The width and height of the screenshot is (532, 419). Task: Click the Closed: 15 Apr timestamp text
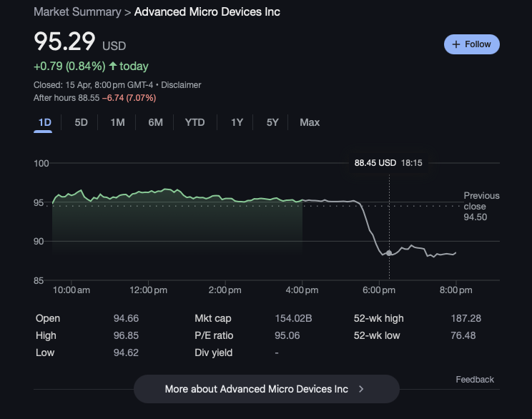pyautogui.click(x=93, y=85)
